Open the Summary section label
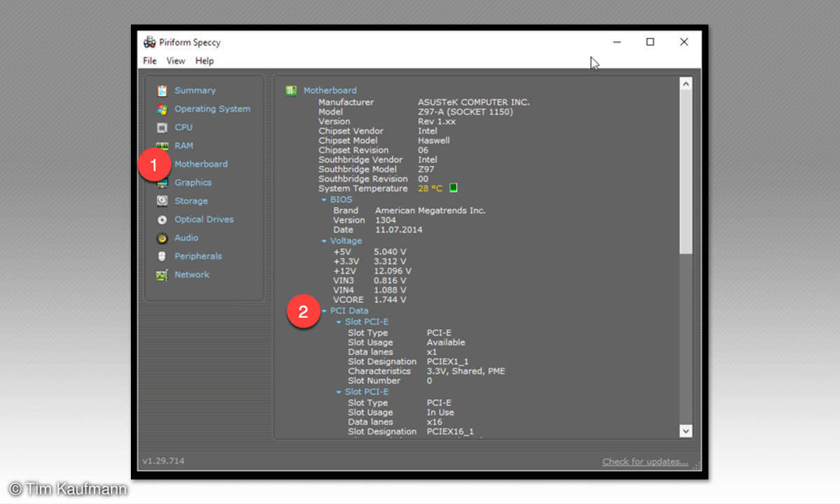The image size is (840, 504). point(195,90)
